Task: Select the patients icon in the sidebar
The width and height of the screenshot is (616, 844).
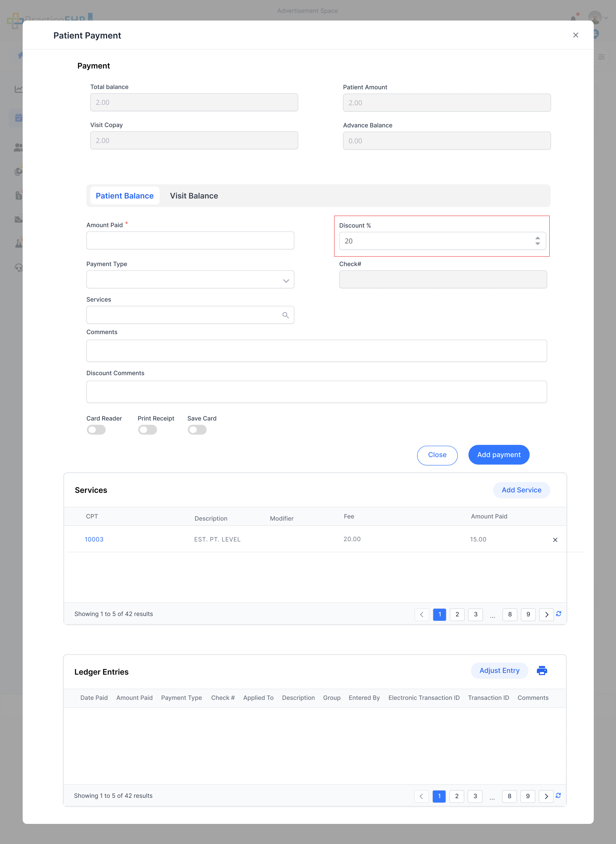Action: click(x=19, y=147)
